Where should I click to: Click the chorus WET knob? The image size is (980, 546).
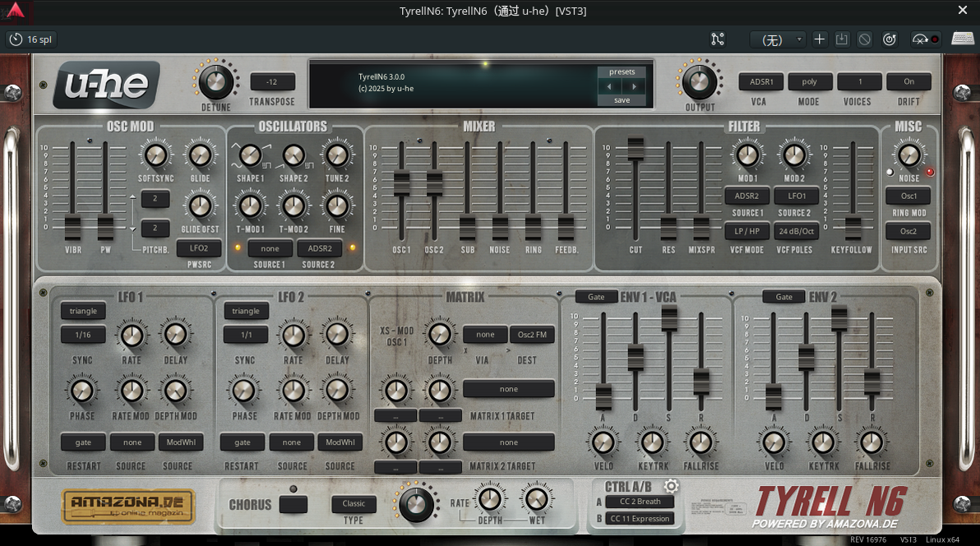click(536, 499)
